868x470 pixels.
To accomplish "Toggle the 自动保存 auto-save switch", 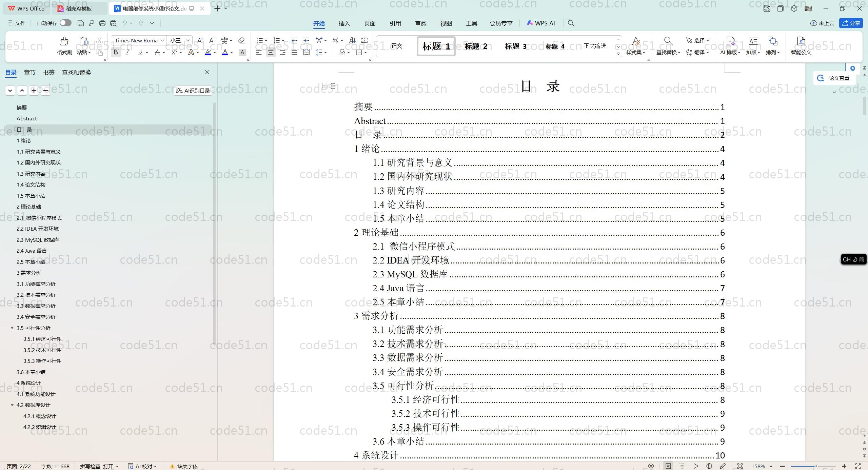I will 65,23.
